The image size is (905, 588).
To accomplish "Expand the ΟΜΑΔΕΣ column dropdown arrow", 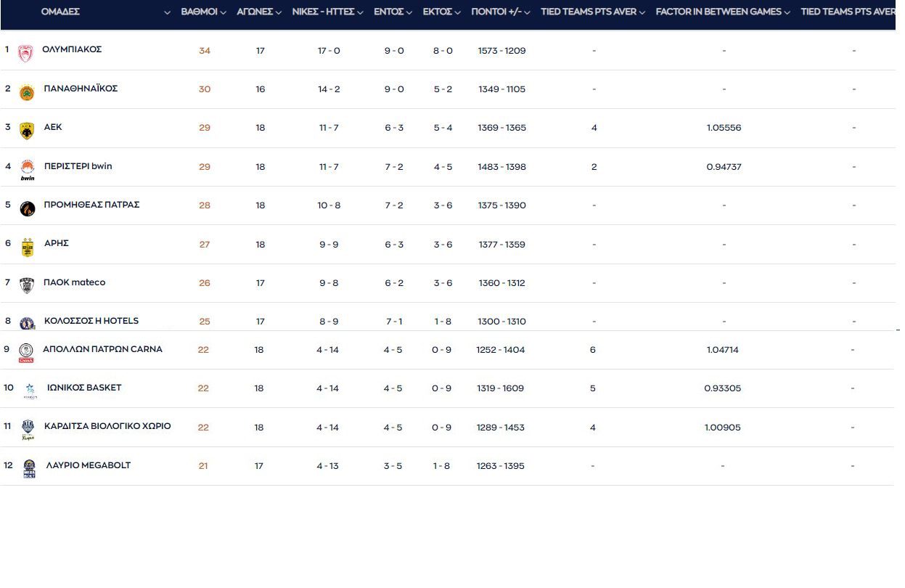I will (x=168, y=12).
